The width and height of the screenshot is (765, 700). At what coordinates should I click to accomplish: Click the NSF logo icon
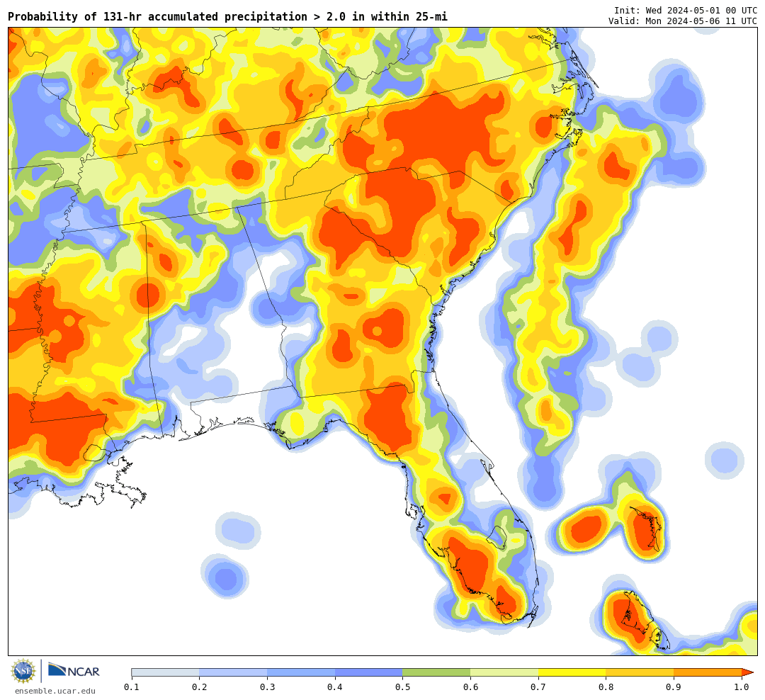click(23, 671)
